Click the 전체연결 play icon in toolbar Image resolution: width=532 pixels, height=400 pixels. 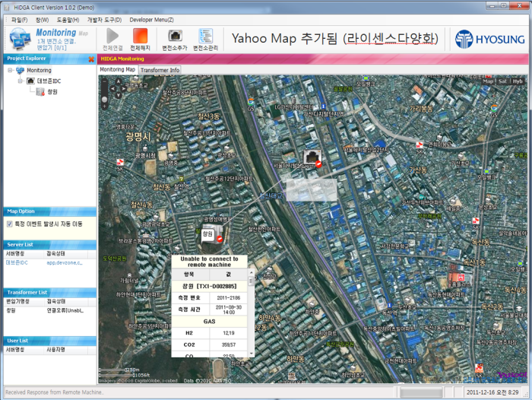tap(112, 36)
